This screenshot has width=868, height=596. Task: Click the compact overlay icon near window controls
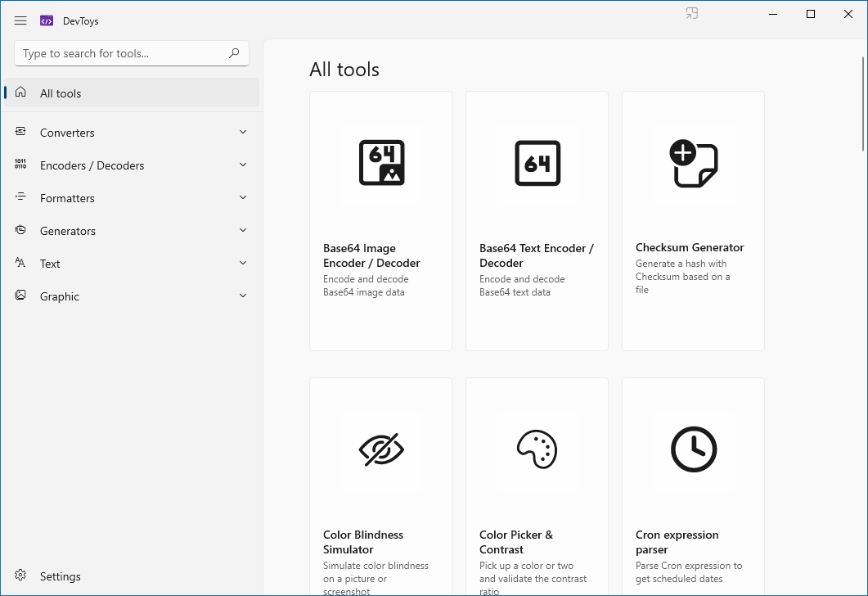click(x=692, y=13)
